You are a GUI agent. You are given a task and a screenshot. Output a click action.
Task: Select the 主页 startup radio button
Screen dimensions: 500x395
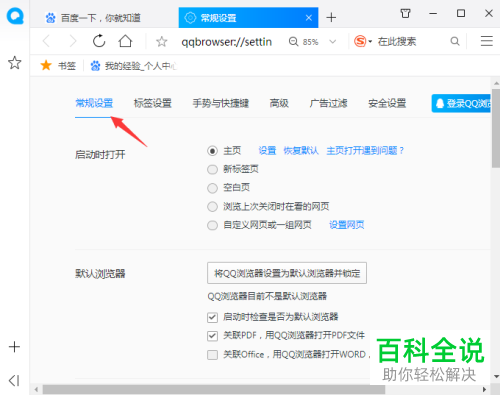[x=212, y=151]
